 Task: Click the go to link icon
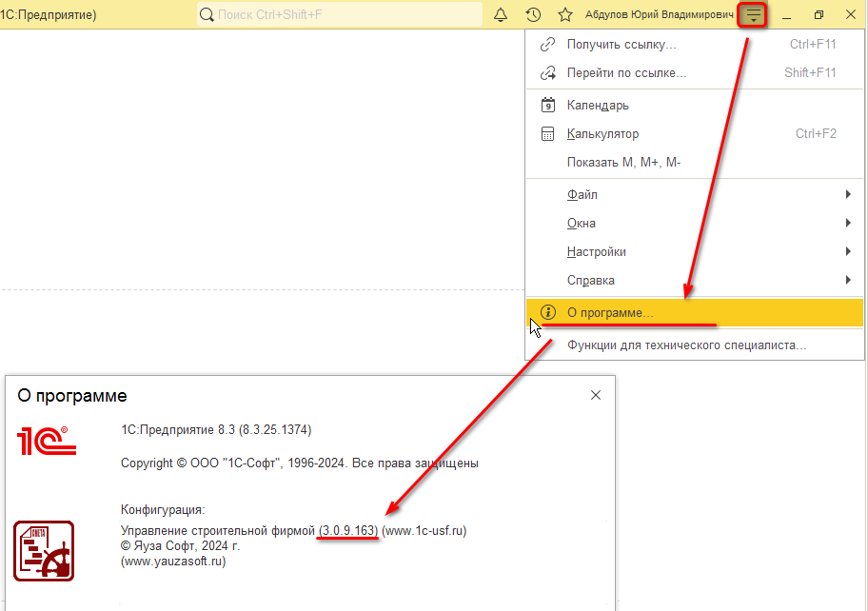click(x=547, y=73)
